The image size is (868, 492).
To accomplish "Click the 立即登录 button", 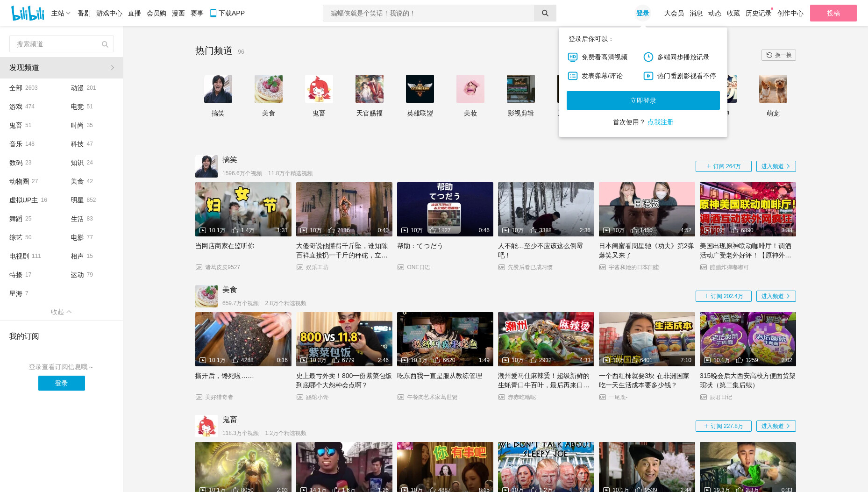I will click(x=643, y=100).
